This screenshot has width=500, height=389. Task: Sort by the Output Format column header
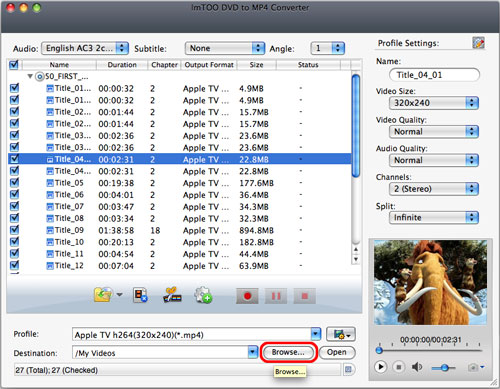(x=209, y=65)
